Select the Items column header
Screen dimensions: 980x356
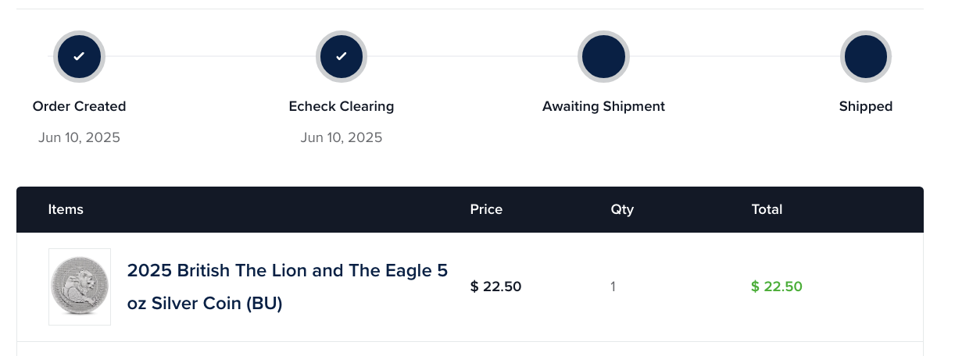tap(66, 209)
